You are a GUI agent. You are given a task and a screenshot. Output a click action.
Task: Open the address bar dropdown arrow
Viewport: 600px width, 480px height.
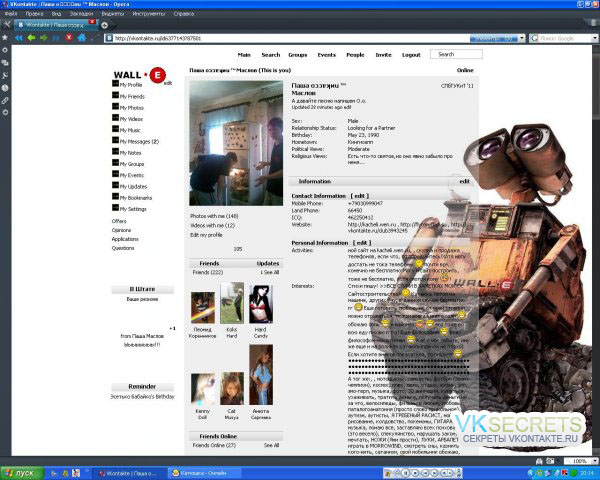click(x=522, y=38)
